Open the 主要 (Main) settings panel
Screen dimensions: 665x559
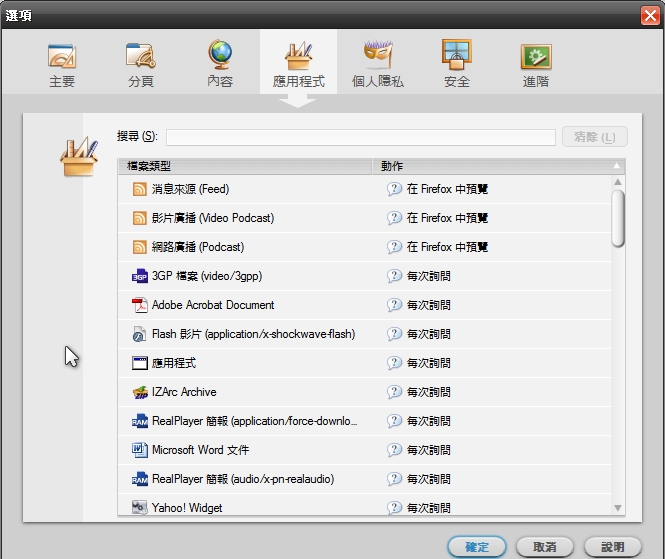(62, 64)
